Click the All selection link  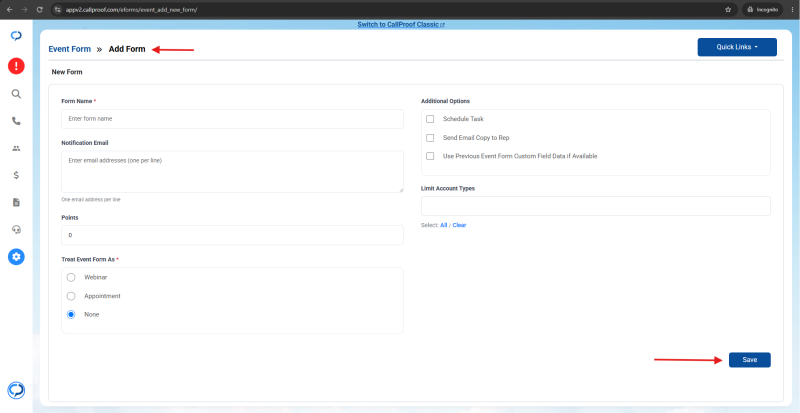pyautogui.click(x=443, y=225)
